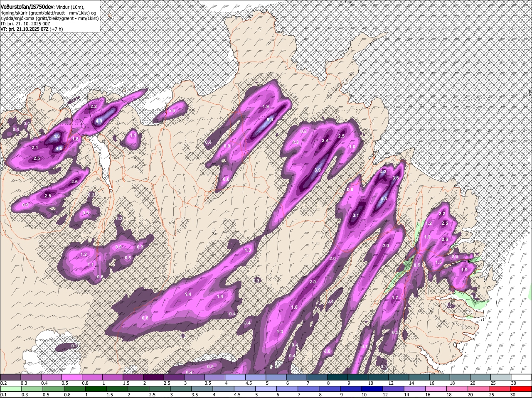
Task: Click the 1.7 precipitation value on the map
Action: (x=395, y=297)
